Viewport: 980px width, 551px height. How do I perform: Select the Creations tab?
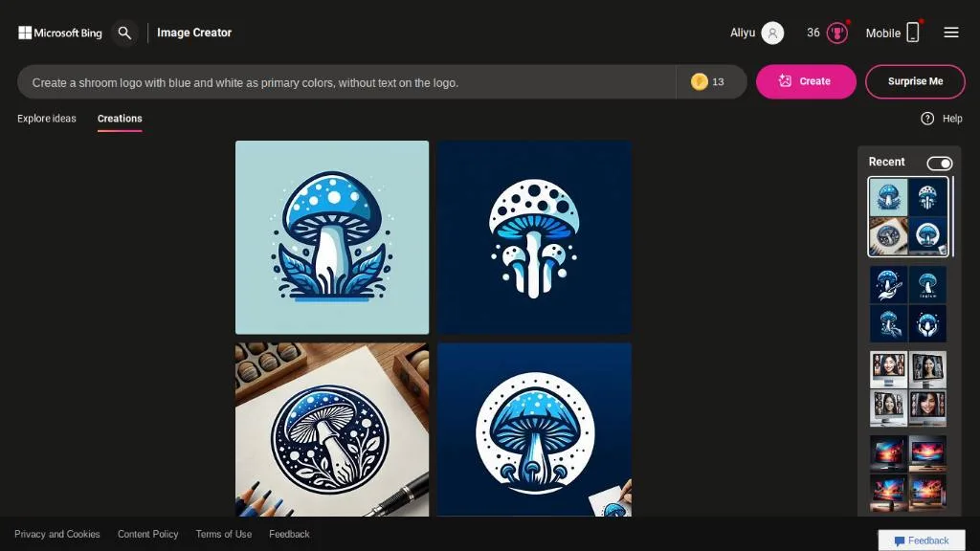tap(120, 119)
